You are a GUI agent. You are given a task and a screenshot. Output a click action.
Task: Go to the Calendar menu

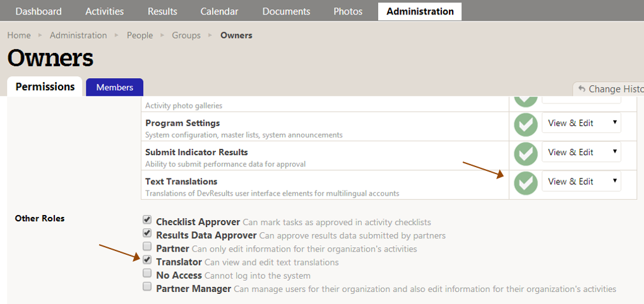[219, 11]
